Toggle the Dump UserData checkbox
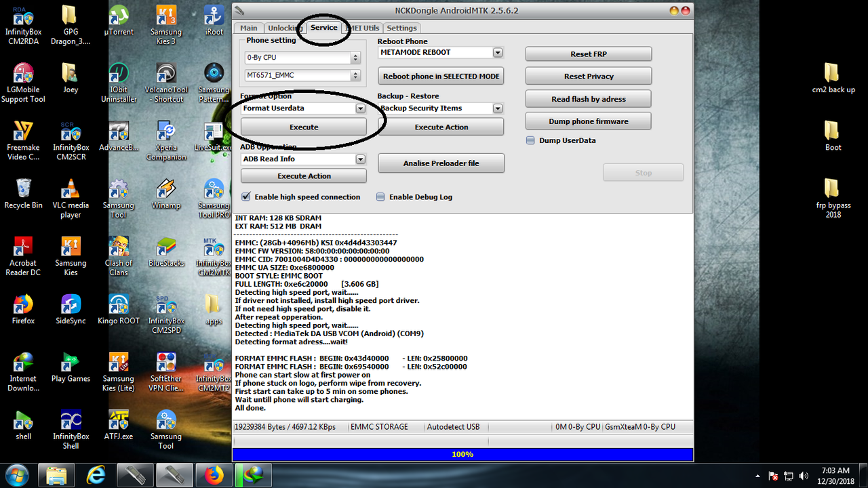The width and height of the screenshot is (868, 488). pos(531,140)
